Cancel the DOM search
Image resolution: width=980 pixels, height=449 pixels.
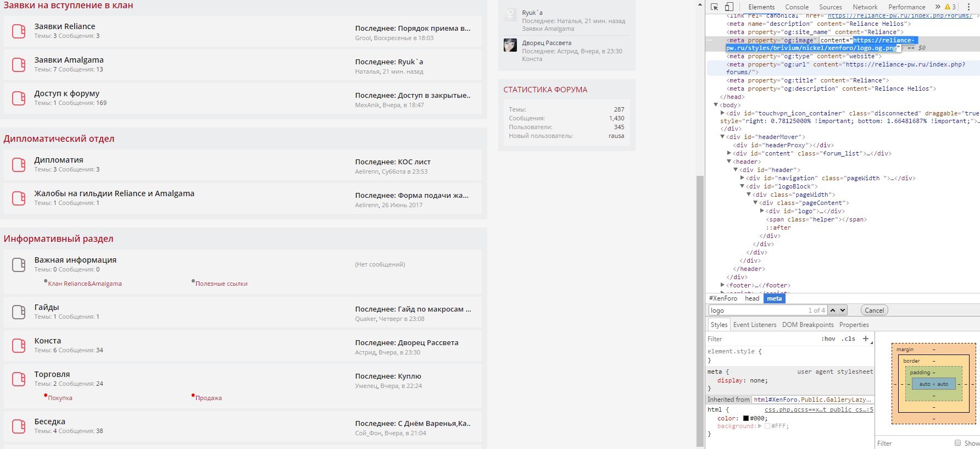[874, 311]
